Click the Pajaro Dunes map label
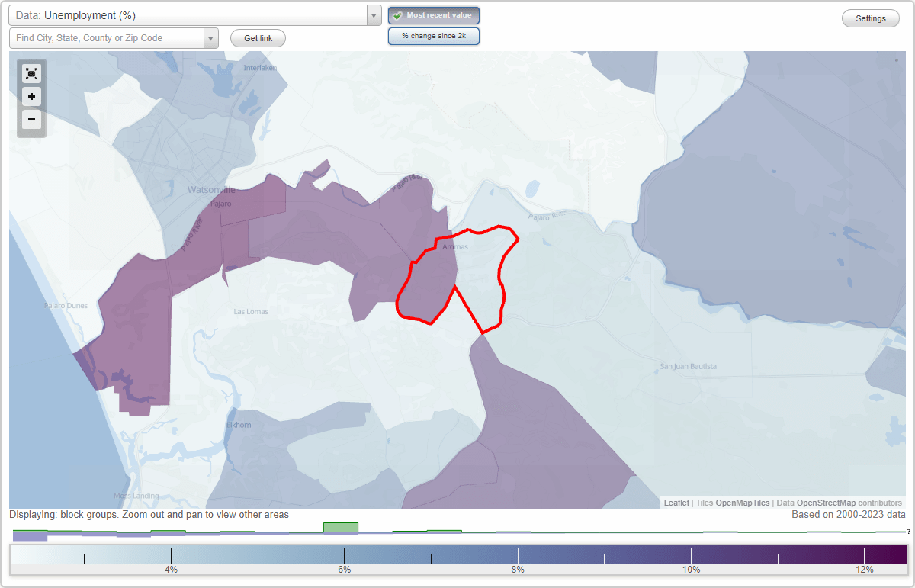The image size is (915, 588). 66,306
